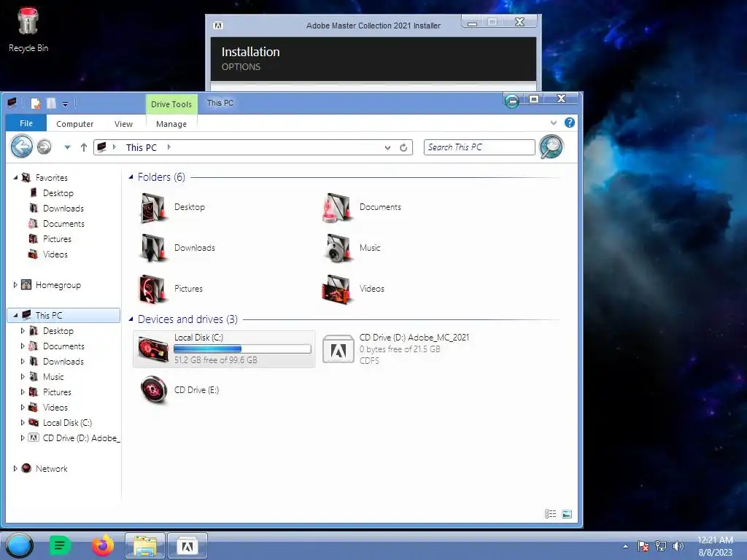Expand the Network tree node

coord(15,469)
